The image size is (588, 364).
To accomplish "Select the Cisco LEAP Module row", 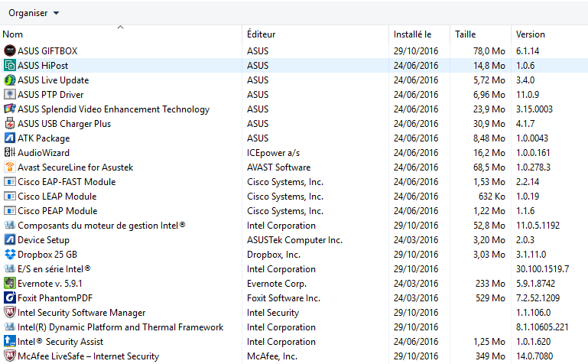I will click(x=57, y=197).
